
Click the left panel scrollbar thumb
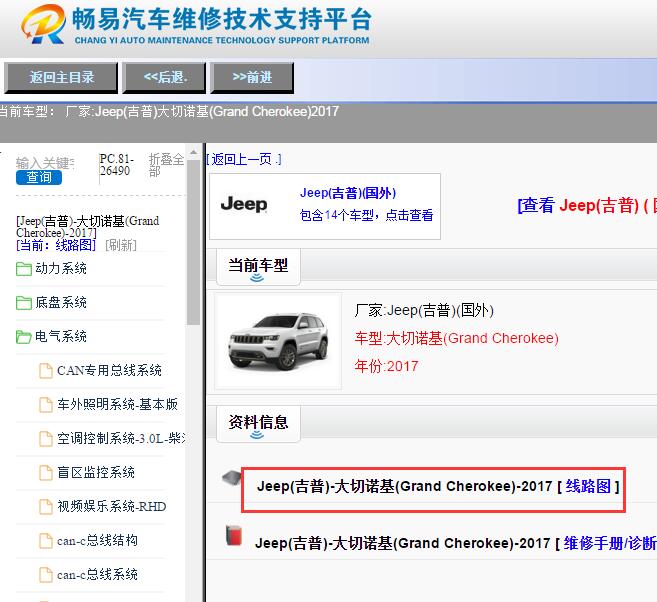pos(193,242)
